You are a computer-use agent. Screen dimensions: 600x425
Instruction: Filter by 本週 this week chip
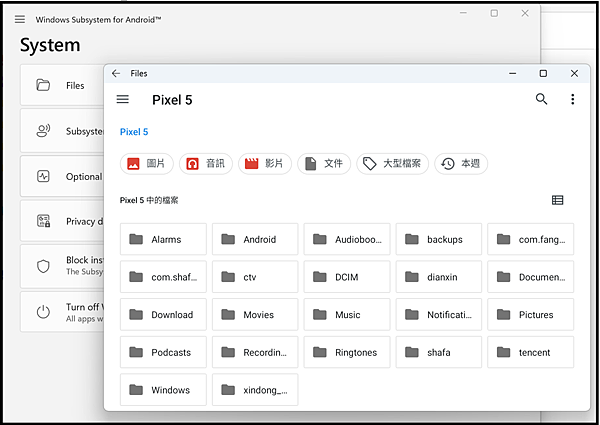pos(461,164)
